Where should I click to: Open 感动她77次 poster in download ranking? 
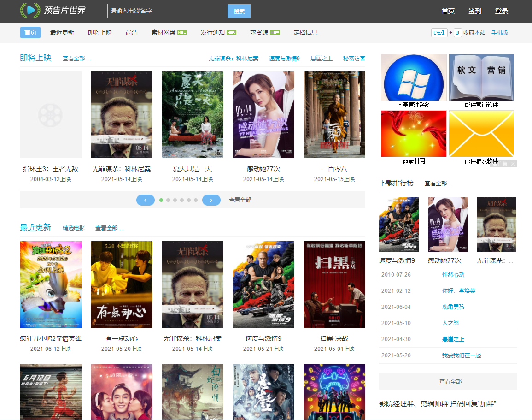pos(448,225)
